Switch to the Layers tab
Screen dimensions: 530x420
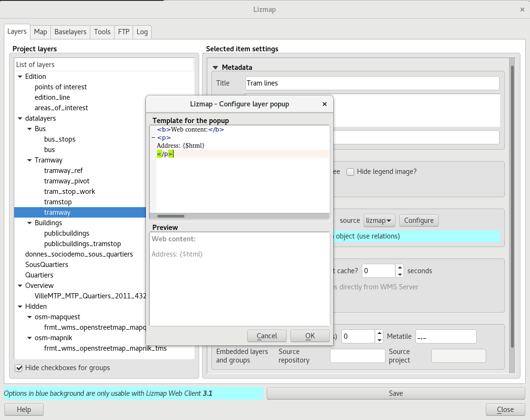pos(17,32)
